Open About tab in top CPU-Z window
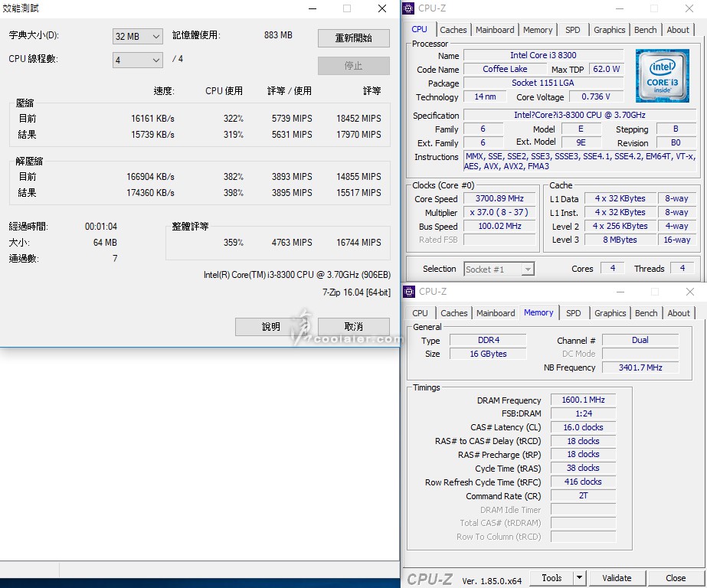 (x=678, y=30)
